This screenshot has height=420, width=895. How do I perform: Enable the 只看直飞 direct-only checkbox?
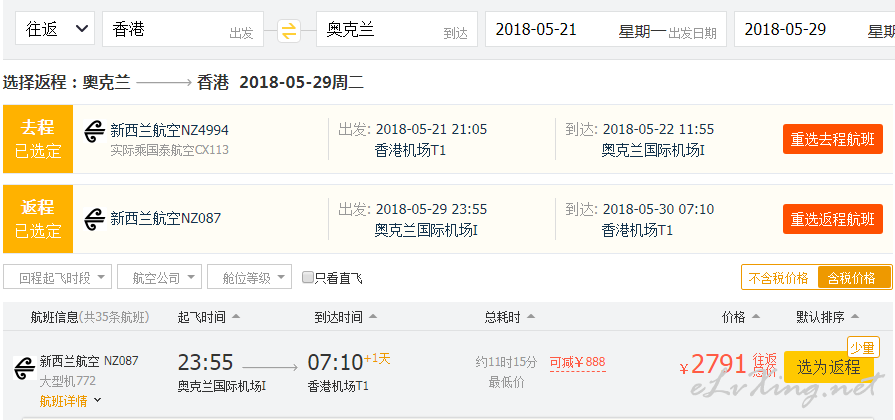click(308, 278)
